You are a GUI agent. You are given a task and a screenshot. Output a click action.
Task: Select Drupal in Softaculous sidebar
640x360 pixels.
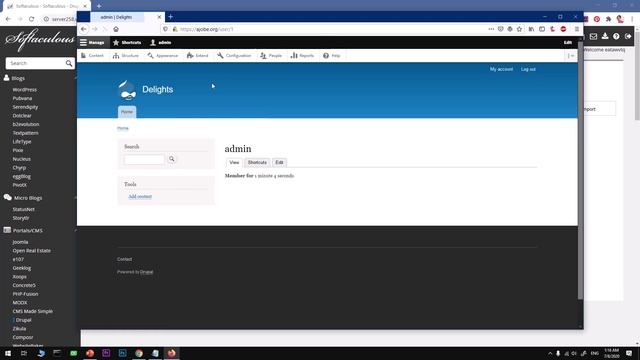click(x=23, y=320)
